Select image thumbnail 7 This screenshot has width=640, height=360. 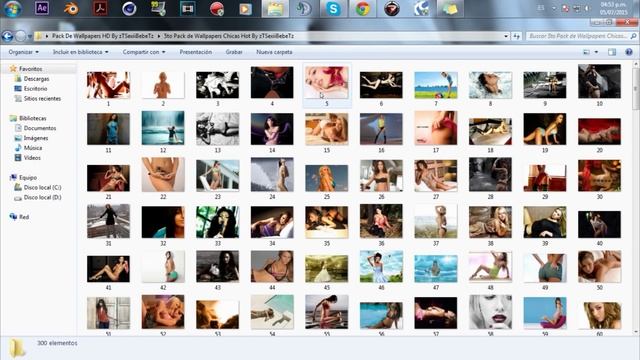436,85
